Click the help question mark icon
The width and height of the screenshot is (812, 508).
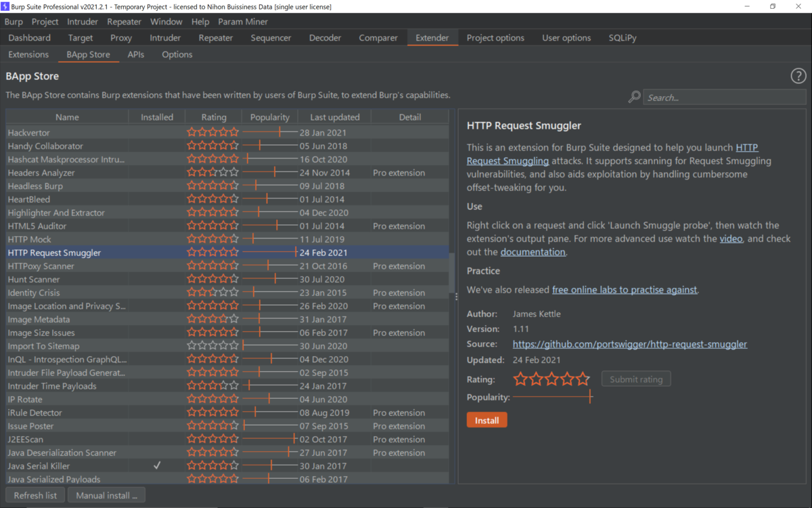pyautogui.click(x=798, y=77)
